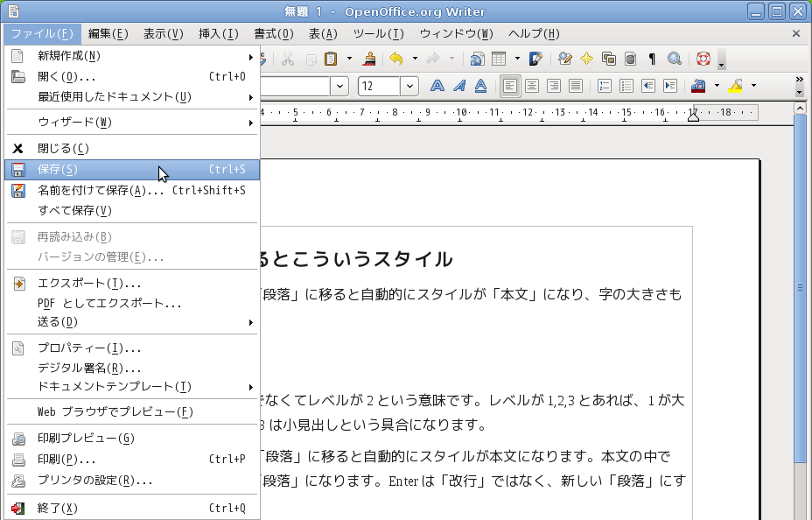Screen dimensions: 812x520
Task: Open the Tools (ツール) menu
Action: pos(378,34)
